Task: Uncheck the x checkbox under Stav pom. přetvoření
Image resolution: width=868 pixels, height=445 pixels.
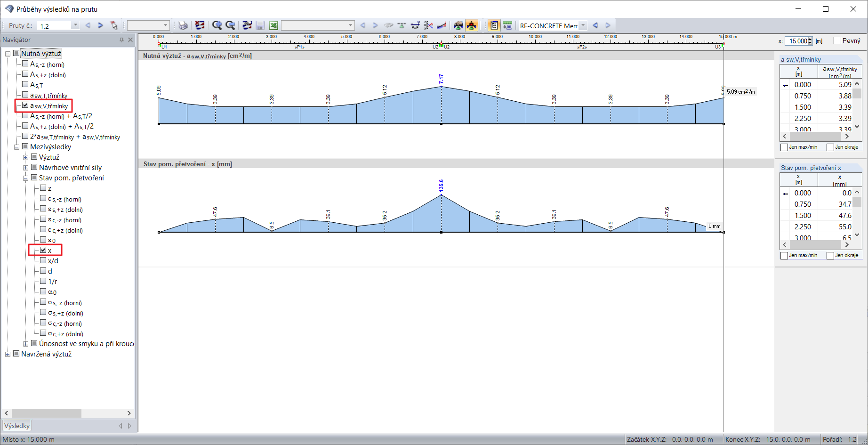Action: pos(43,250)
